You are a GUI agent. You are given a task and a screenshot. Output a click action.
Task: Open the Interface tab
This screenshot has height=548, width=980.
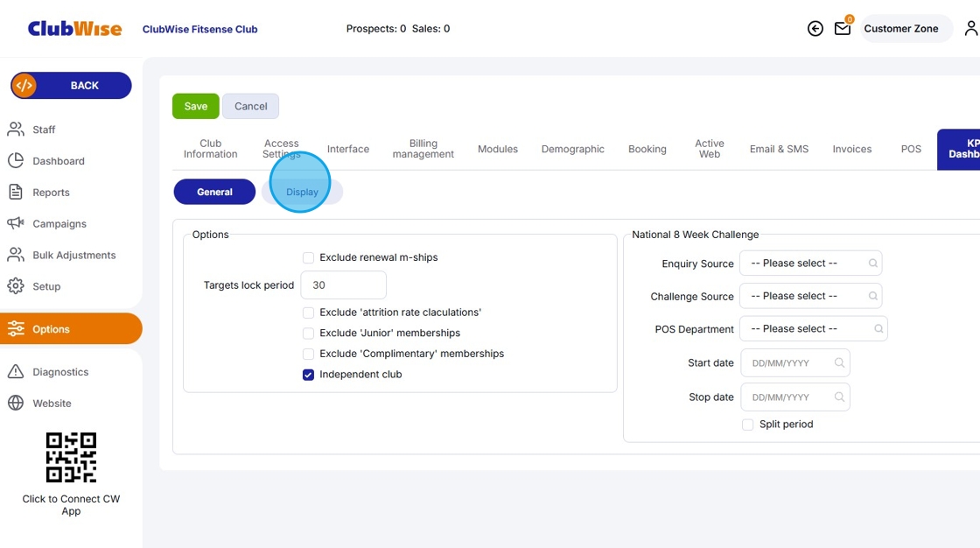coord(348,149)
